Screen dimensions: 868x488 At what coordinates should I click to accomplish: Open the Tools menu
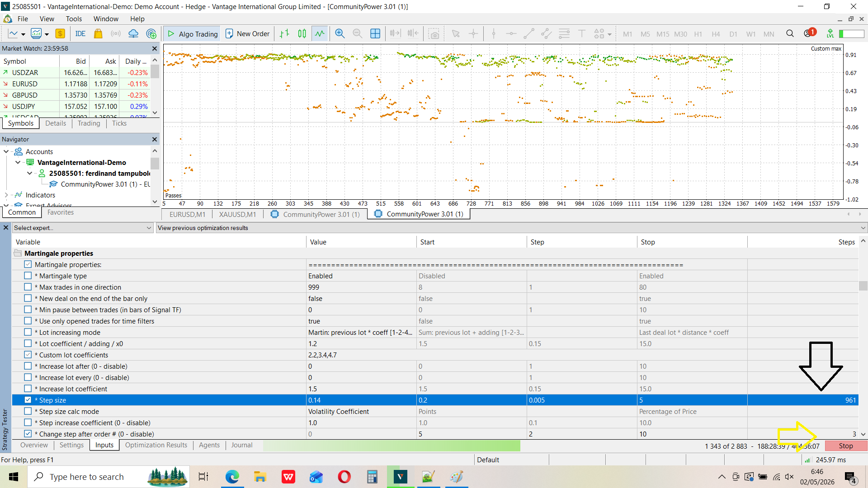tap(74, 19)
